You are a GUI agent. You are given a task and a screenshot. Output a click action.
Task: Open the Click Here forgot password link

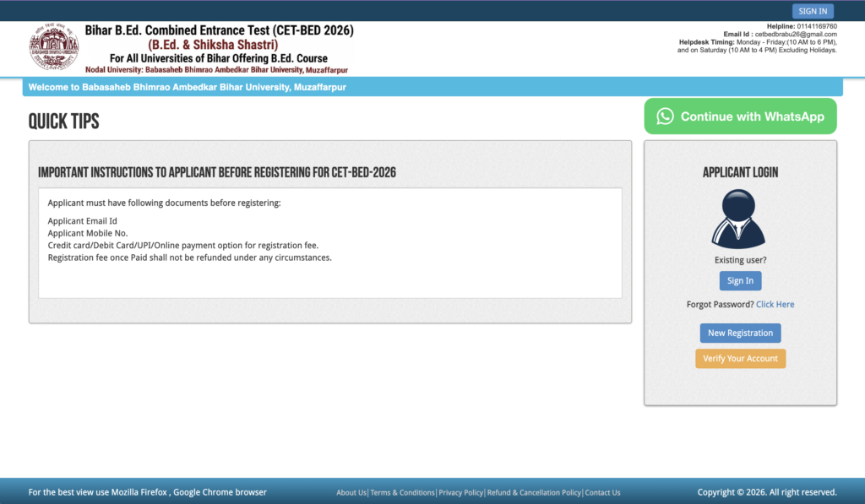tap(775, 304)
